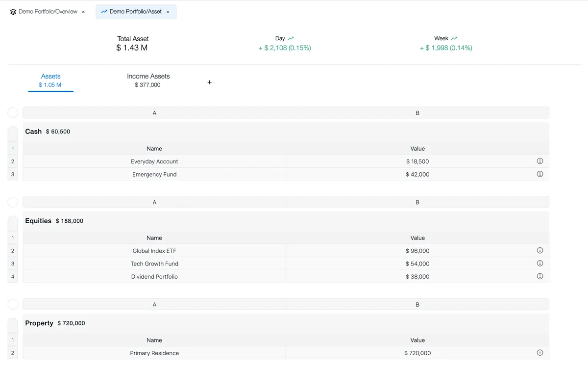Select column B header of Cash table
588x368 pixels.
417,113
